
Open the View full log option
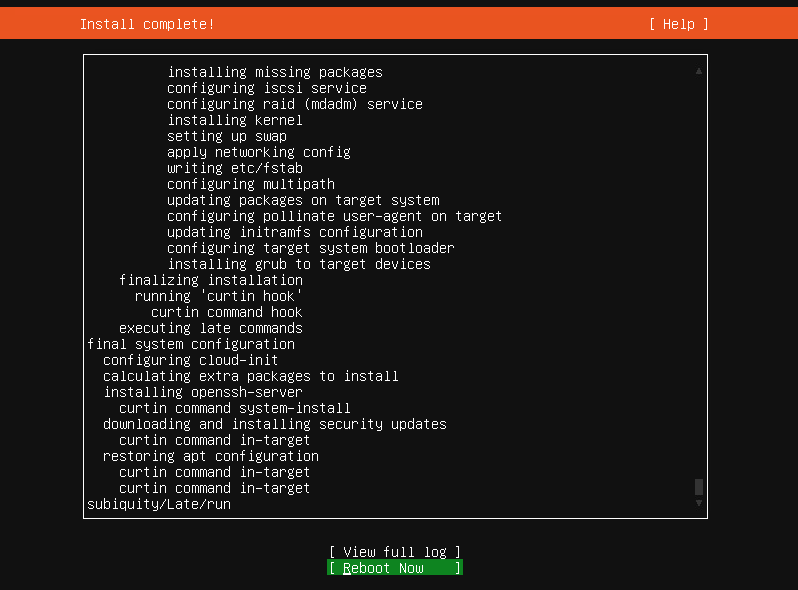394,552
